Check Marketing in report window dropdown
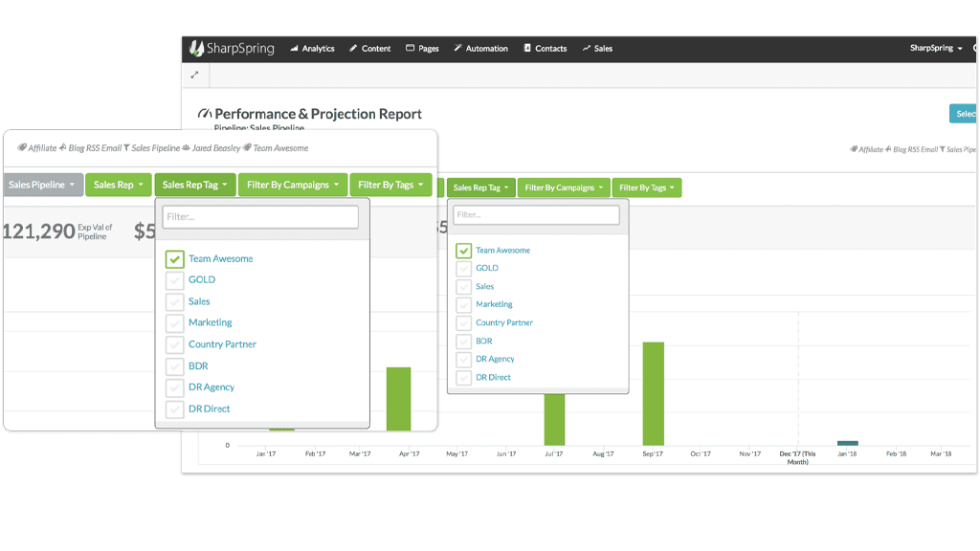 (464, 305)
